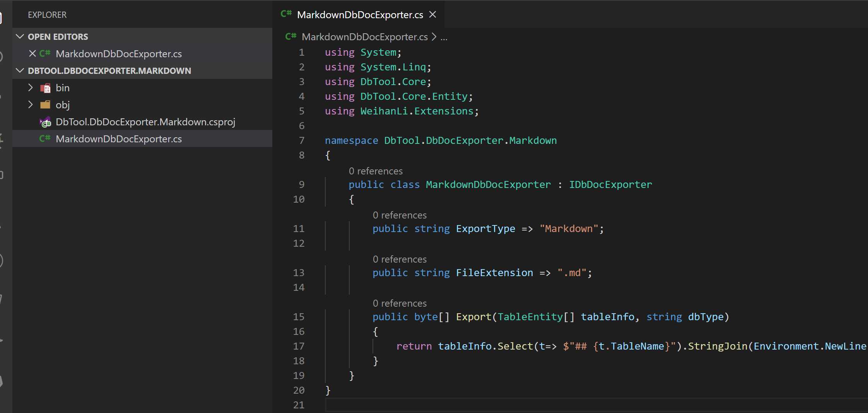Expand the obj folder chevron
This screenshot has height=413, width=868.
pyautogui.click(x=31, y=104)
